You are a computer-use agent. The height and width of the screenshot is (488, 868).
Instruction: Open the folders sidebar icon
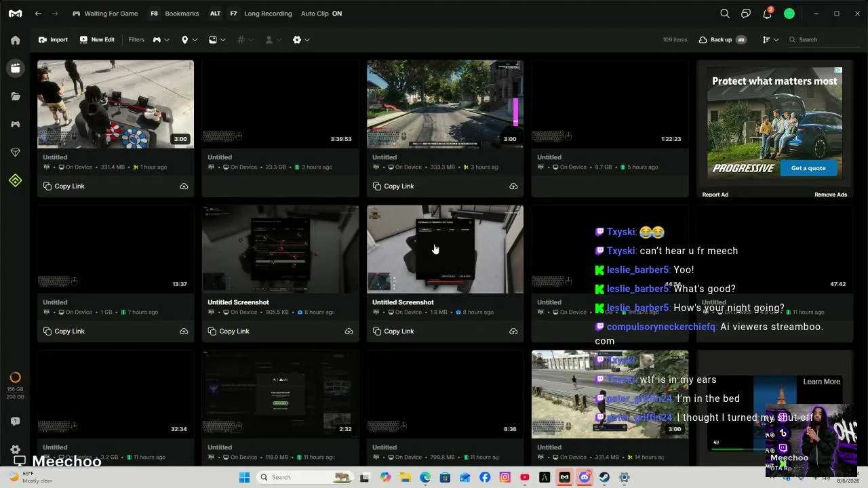point(15,96)
